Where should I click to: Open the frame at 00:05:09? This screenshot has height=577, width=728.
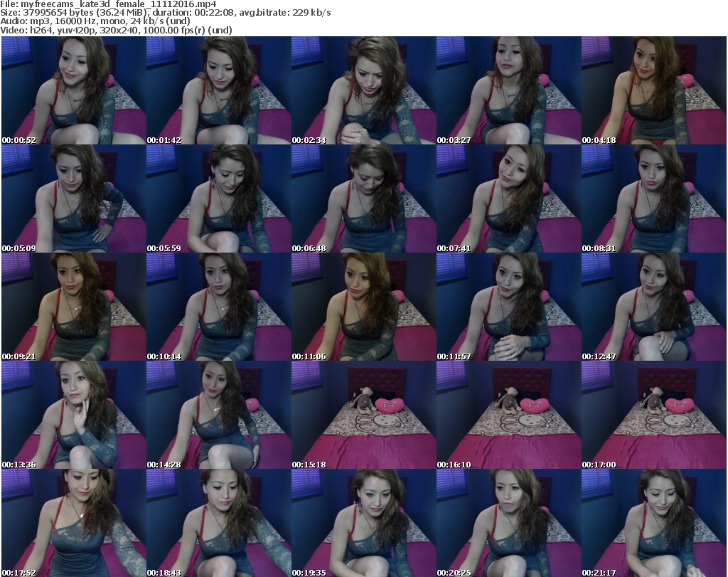coord(74,198)
